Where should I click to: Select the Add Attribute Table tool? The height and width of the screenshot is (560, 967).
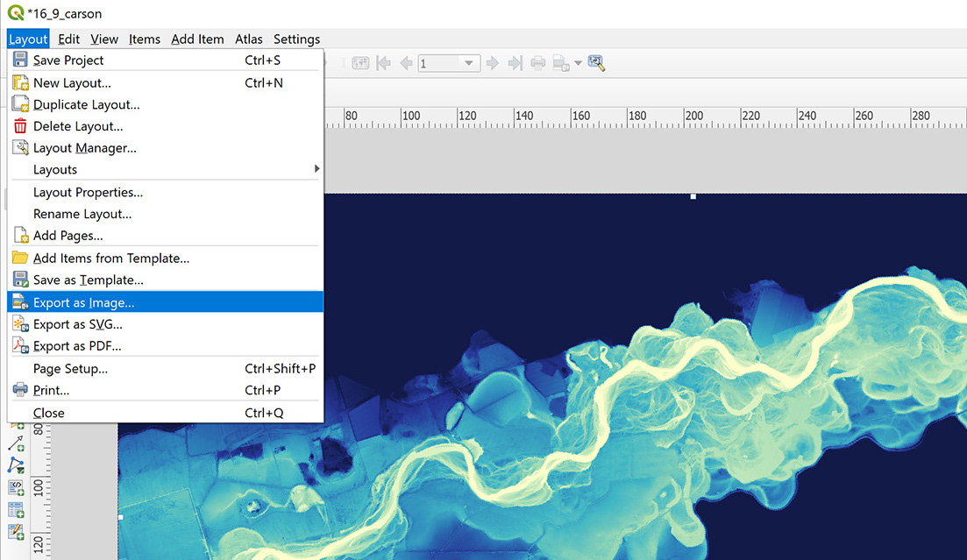coord(16,510)
